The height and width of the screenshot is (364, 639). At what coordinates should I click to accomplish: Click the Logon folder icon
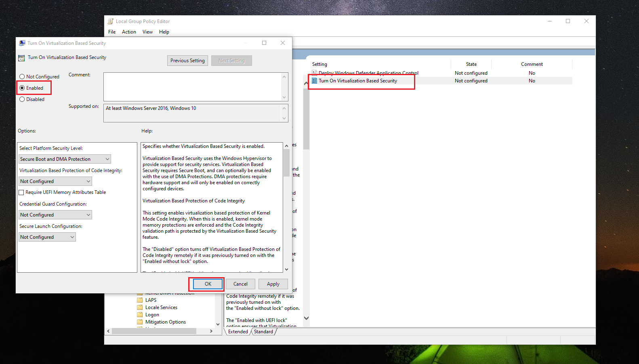(x=140, y=315)
